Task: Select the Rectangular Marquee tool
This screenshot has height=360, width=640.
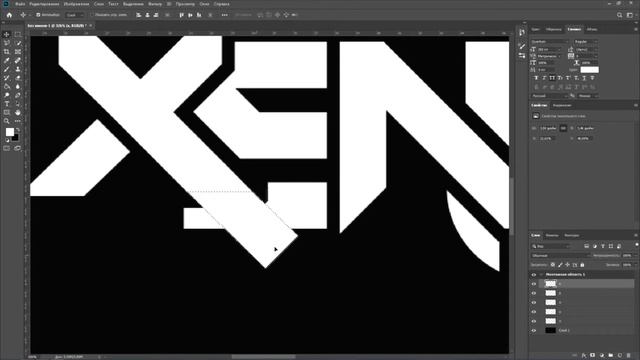Action: click(18, 34)
